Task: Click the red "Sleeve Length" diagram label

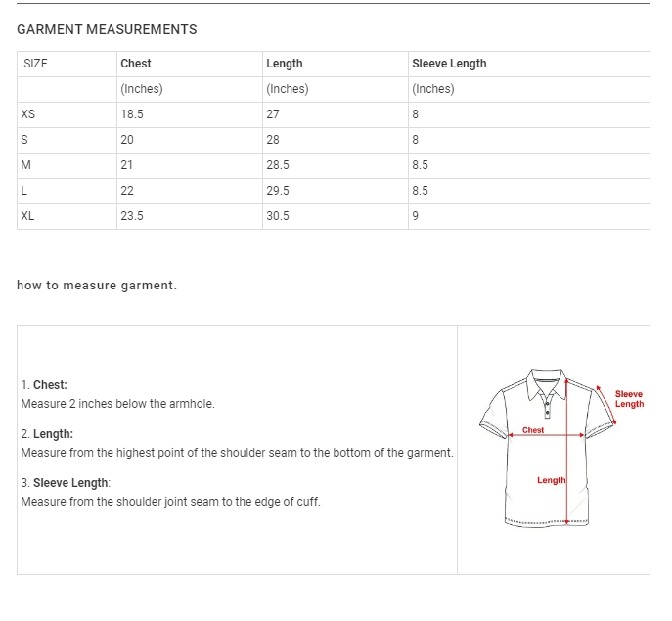Action: pos(629,399)
